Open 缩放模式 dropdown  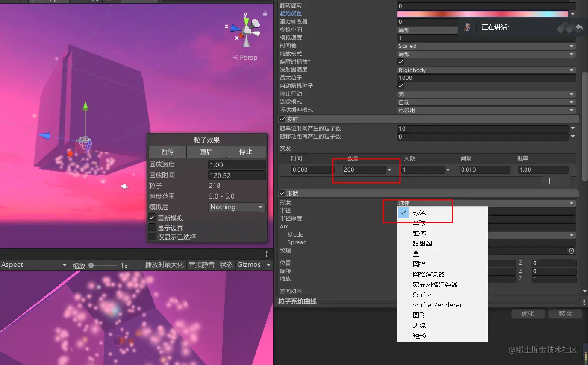(x=487, y=54)
